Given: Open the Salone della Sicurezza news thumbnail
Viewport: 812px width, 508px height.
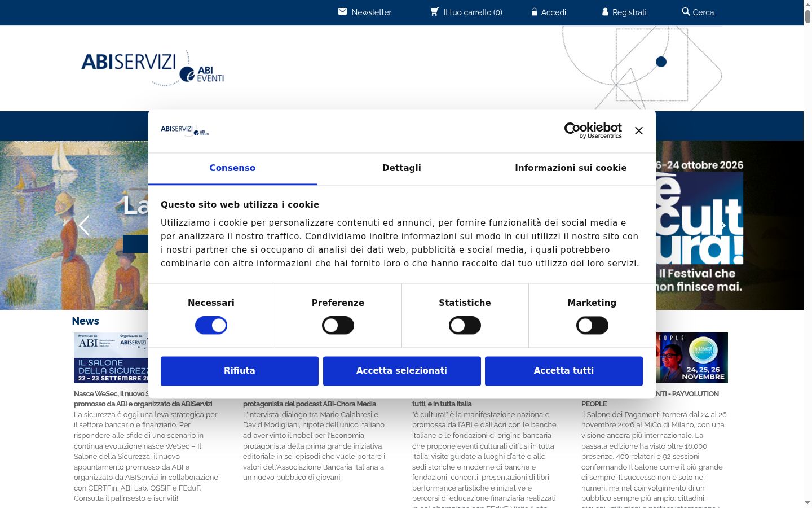Looking at the screenshot, I should coord(111,358).
